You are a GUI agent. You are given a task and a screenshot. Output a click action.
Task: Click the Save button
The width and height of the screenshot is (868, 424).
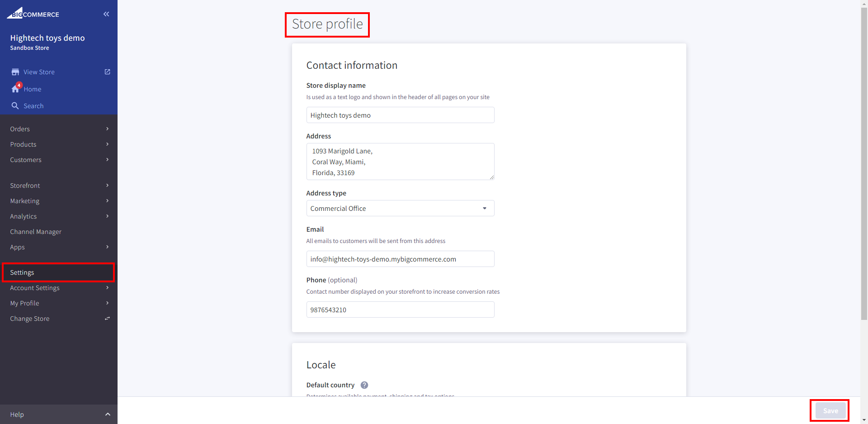(x=830, y=411)
